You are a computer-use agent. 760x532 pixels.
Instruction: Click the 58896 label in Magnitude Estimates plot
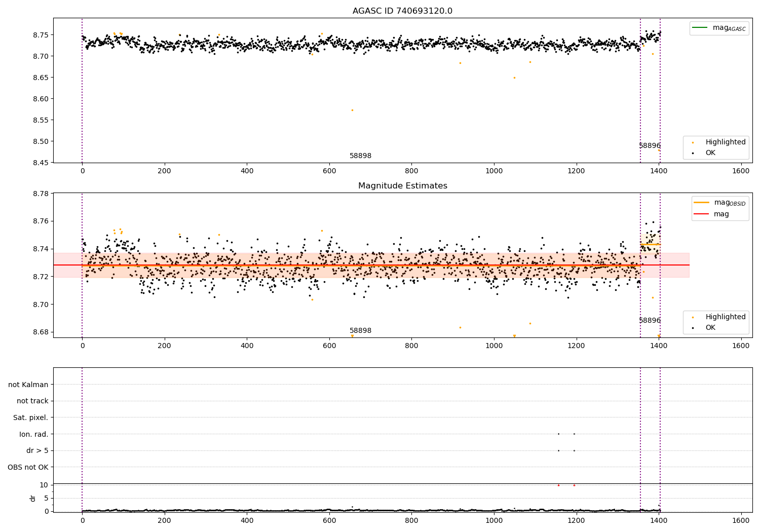pos(650,321)
